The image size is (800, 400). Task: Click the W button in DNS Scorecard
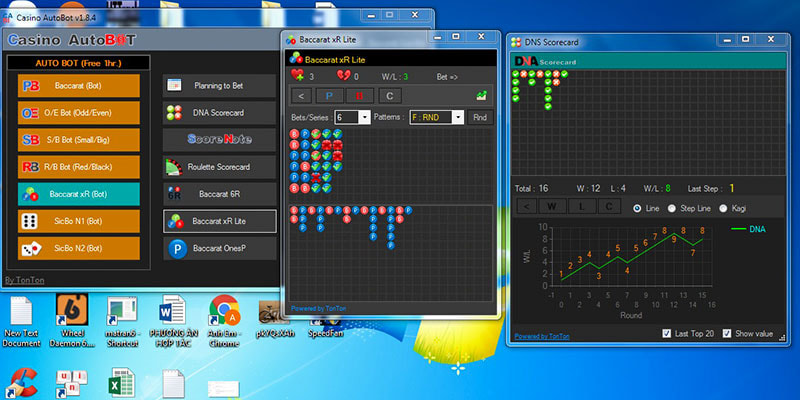click(x=553, y=206)
